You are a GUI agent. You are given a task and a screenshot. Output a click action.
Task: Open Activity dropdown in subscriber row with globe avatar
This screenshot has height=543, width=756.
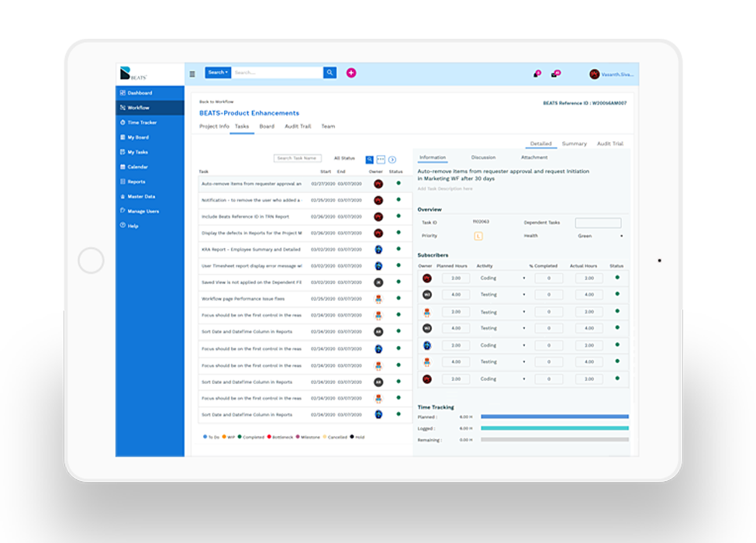(502, 345)
